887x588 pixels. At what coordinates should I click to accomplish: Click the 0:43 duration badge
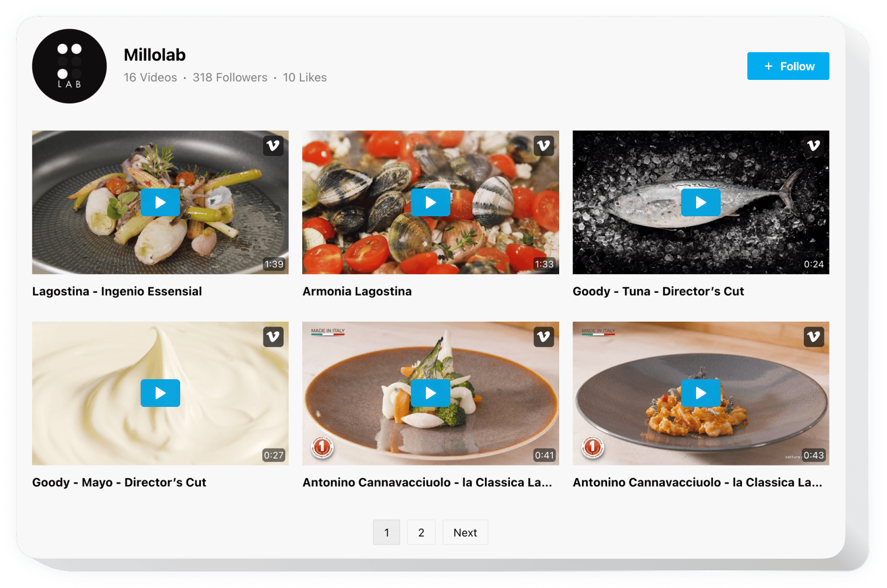[814, 455]
